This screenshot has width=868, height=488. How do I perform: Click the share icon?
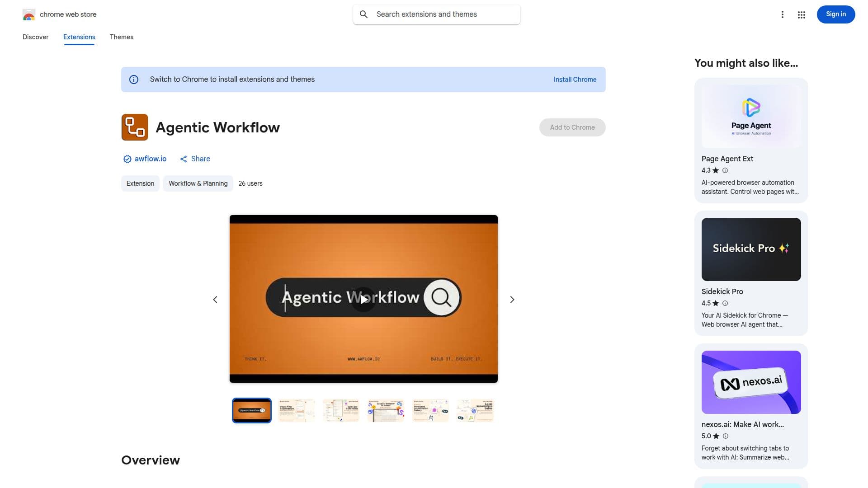pos(184,159)
